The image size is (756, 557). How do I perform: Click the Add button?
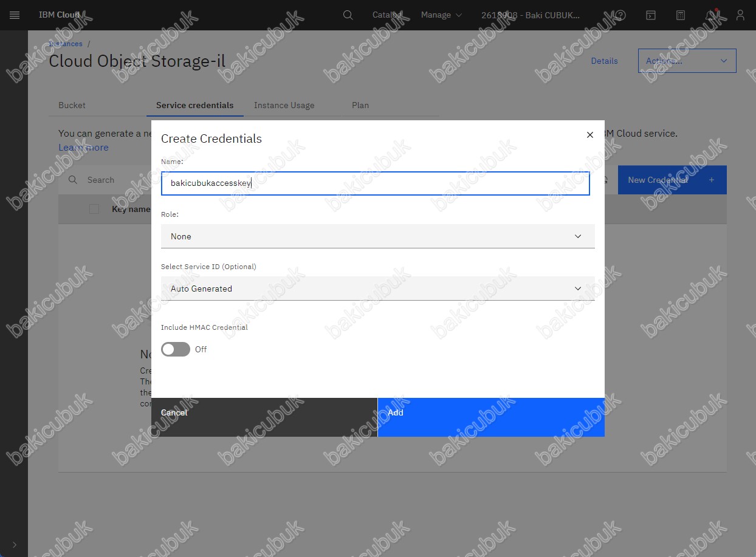tap(491, 417)
